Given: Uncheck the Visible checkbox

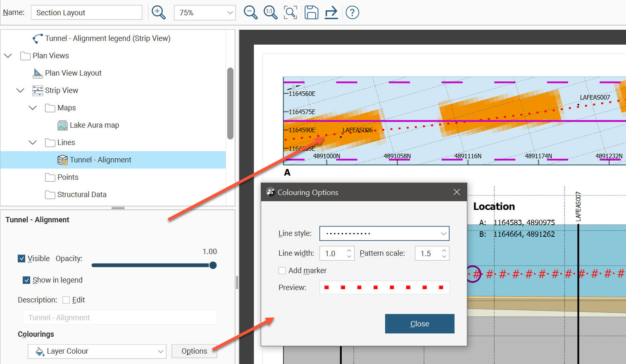Looking at the screenshot, I should (x=22, y=259).
